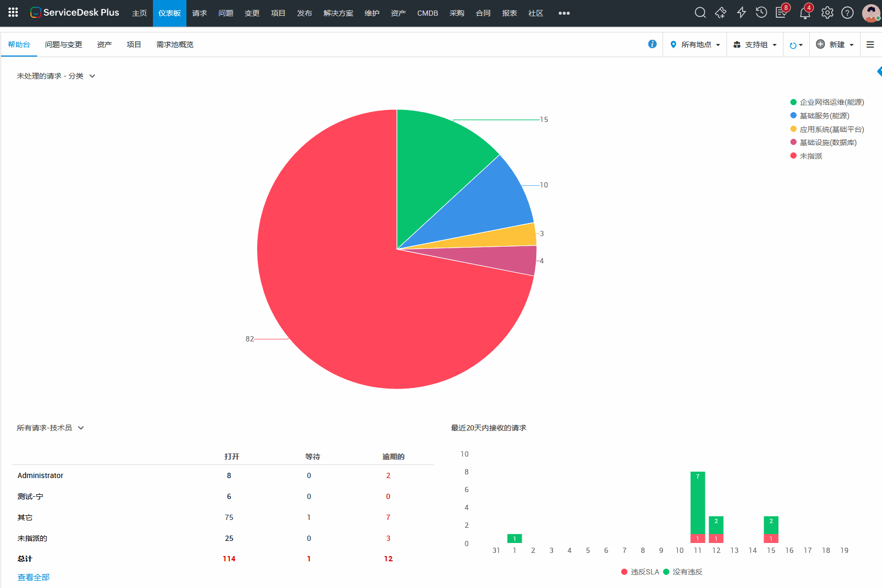Open the user avatar menu

871,13
